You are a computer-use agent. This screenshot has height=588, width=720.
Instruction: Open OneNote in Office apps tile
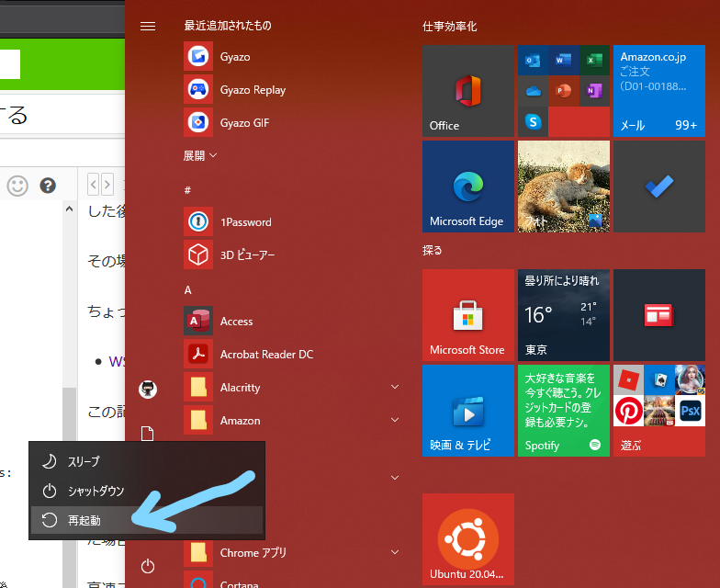594,91
